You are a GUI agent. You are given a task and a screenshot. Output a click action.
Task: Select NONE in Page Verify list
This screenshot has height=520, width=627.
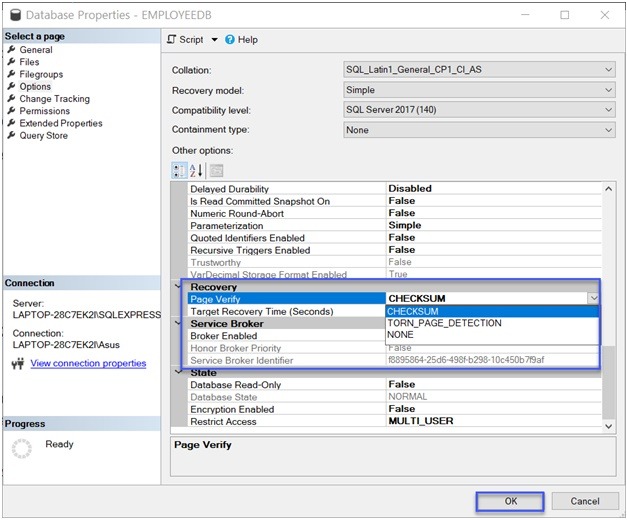(492, 335)
